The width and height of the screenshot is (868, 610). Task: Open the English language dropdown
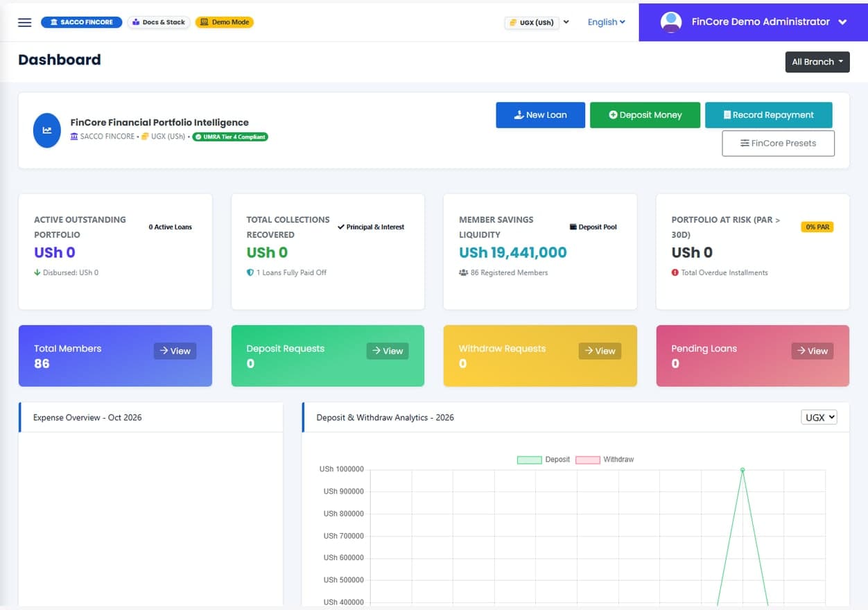tap(607, 22)
